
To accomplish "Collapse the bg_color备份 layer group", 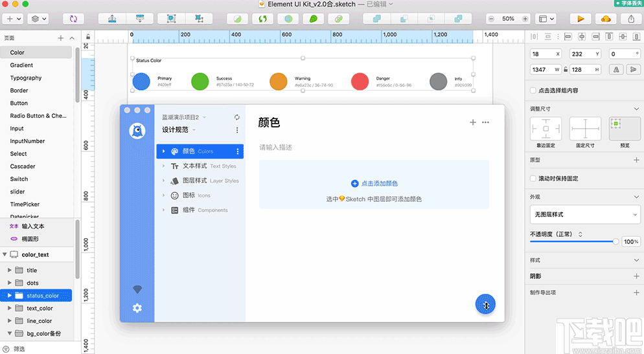I will click(x=10, y=333).
